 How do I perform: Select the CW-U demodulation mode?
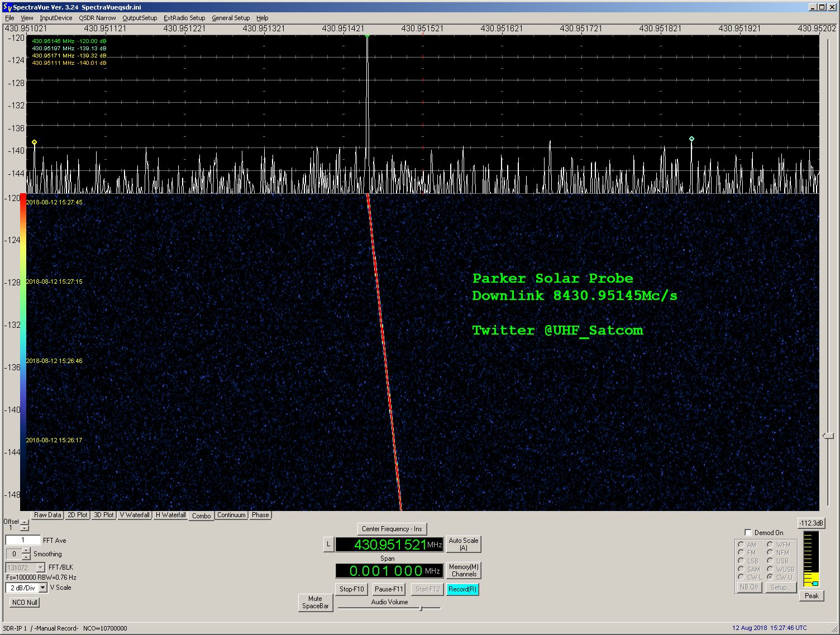[770, 577]
